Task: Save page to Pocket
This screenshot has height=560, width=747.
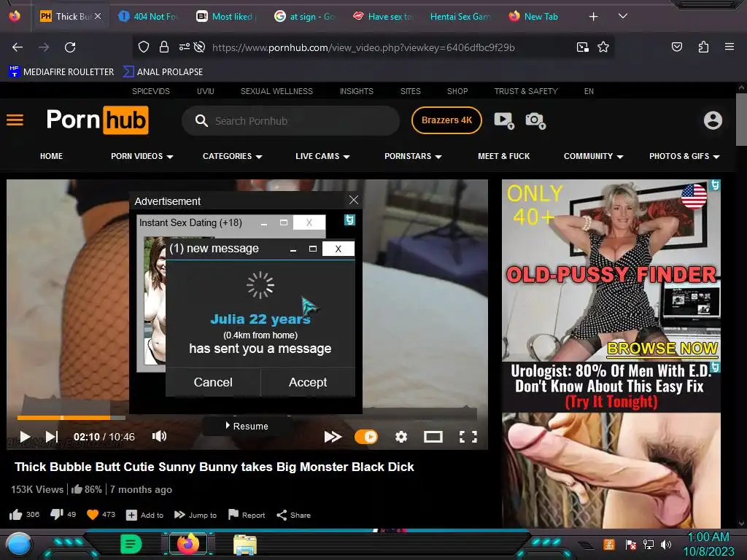Action: pyautogui.click(x=676, y=47)
